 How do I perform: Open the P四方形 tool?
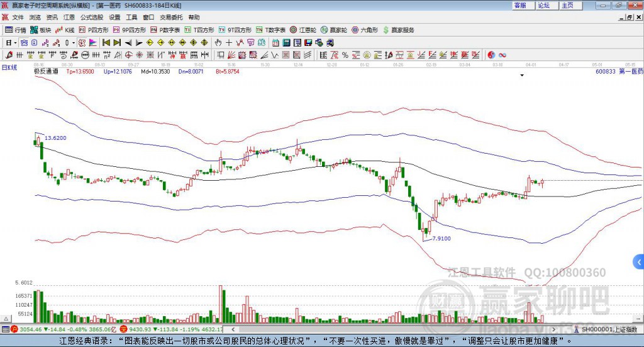click(x=94, y=30)
